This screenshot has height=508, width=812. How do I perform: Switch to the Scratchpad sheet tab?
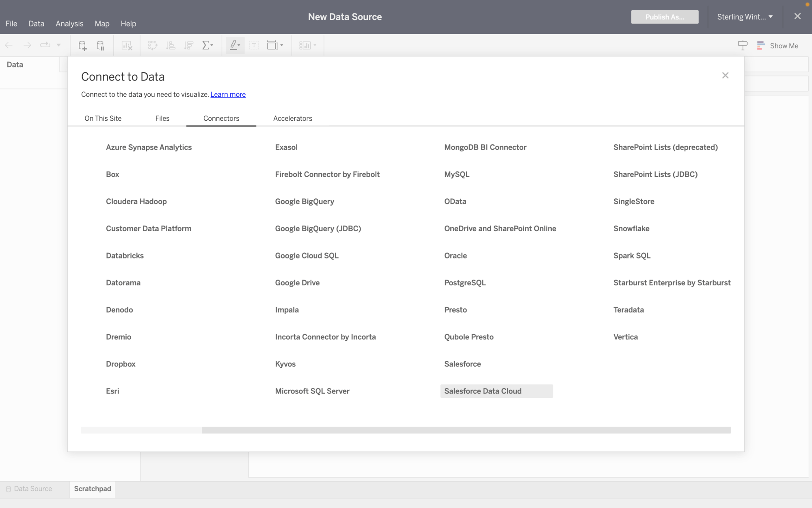[92, 489]
